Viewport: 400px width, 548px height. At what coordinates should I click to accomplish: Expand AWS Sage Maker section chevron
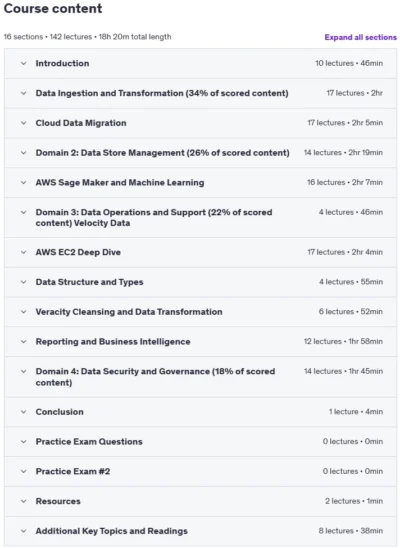23,182
